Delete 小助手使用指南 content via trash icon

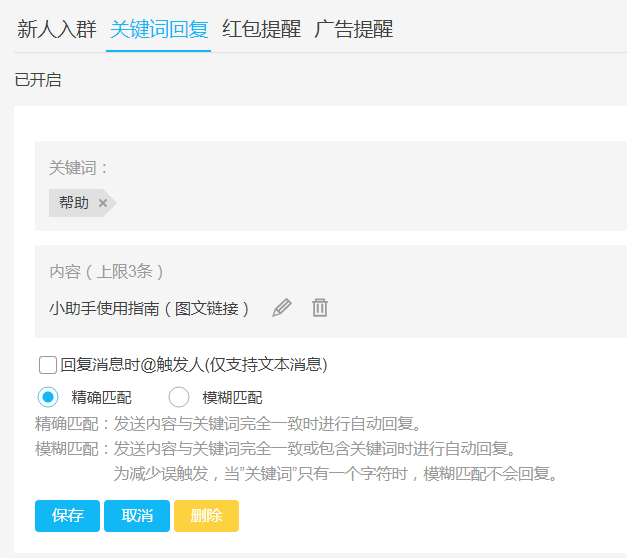(x=319, y=308)
